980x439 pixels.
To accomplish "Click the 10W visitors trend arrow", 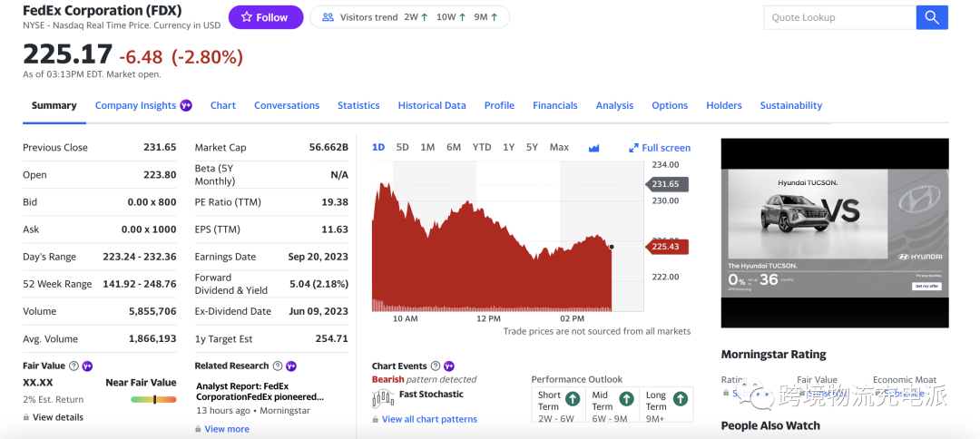I will (463, 17).
